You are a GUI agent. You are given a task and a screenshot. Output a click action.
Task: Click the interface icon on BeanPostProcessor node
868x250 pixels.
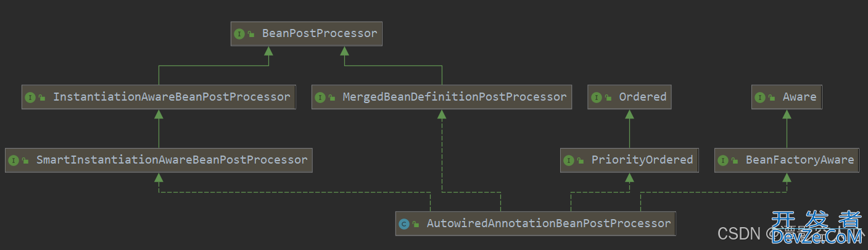click(x=239, y=34)
